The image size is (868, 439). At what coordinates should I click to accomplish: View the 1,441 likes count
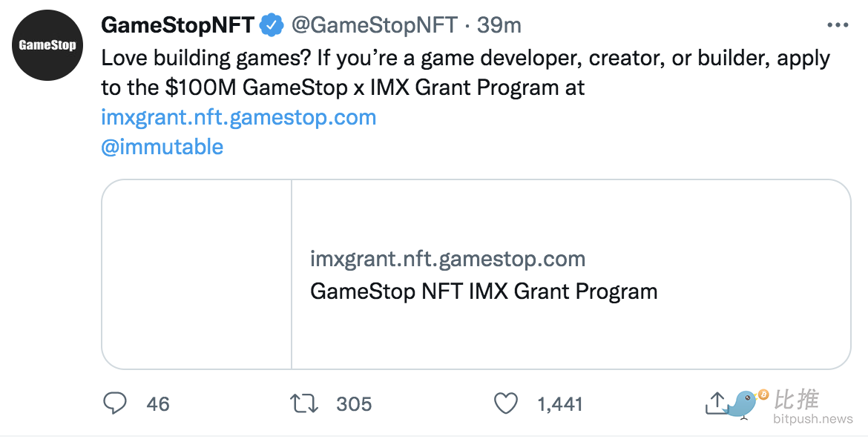click(x=559, y=404)
